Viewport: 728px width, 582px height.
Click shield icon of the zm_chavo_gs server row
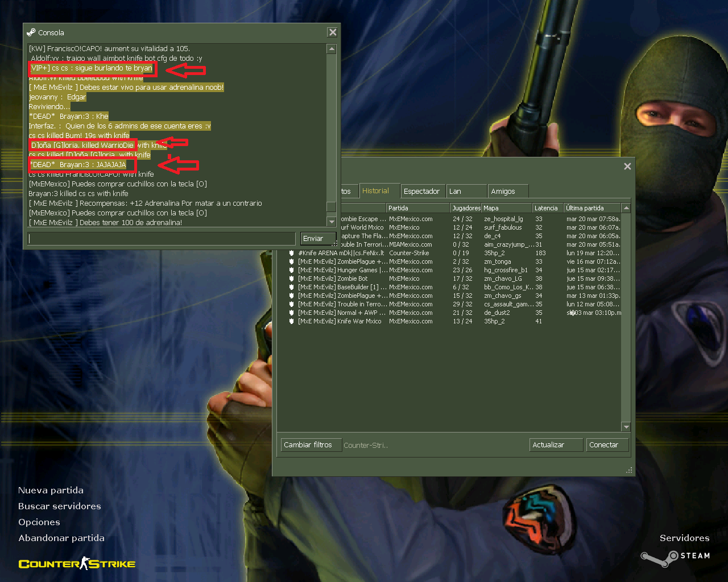pyautogui.click(x=291, y=296)
